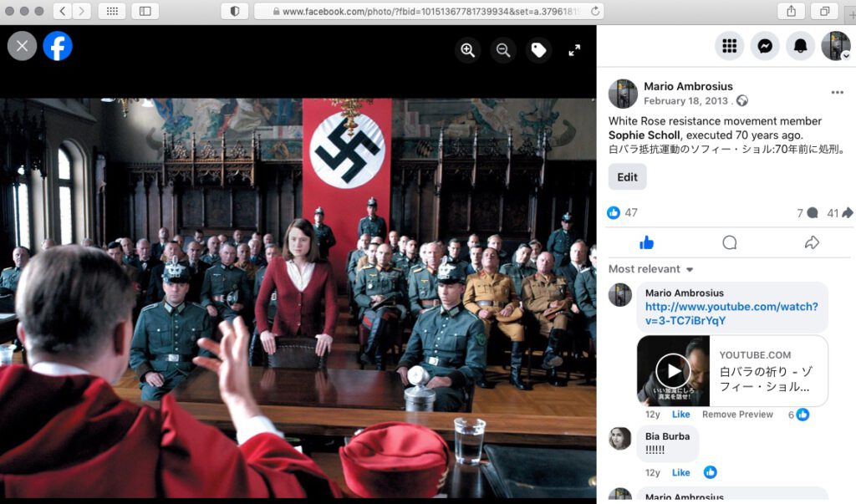Click the YouTube video title text
Viewport: 856px width, 504px height.
pos(766,379)
